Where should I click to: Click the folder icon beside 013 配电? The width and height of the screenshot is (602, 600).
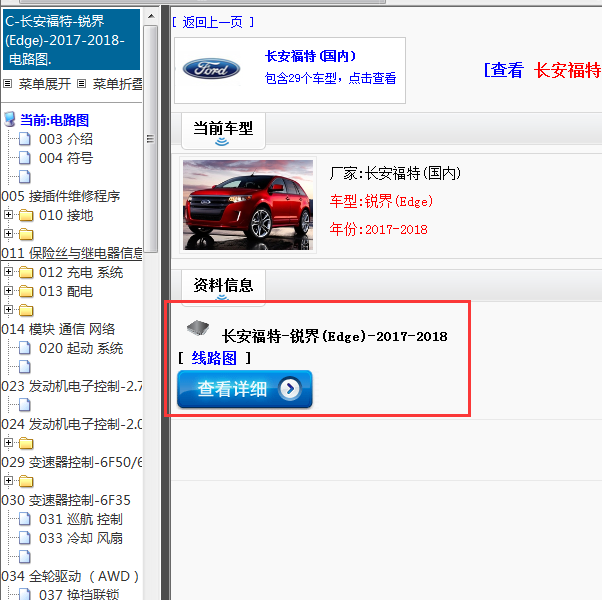point(26,291)
